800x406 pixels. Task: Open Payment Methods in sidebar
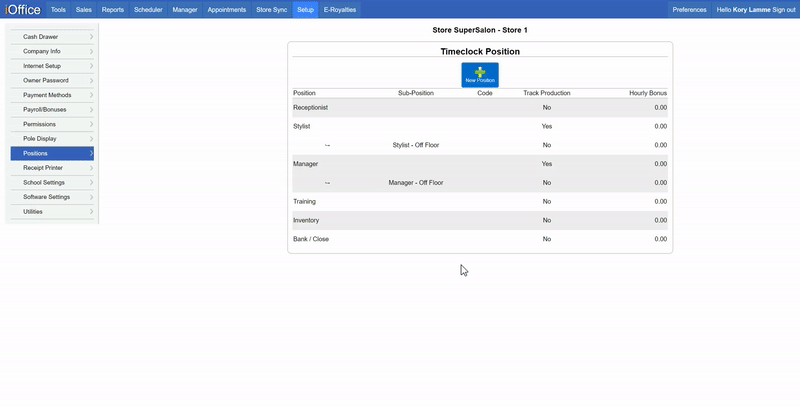pyautogui.click(x=52, y=95)
